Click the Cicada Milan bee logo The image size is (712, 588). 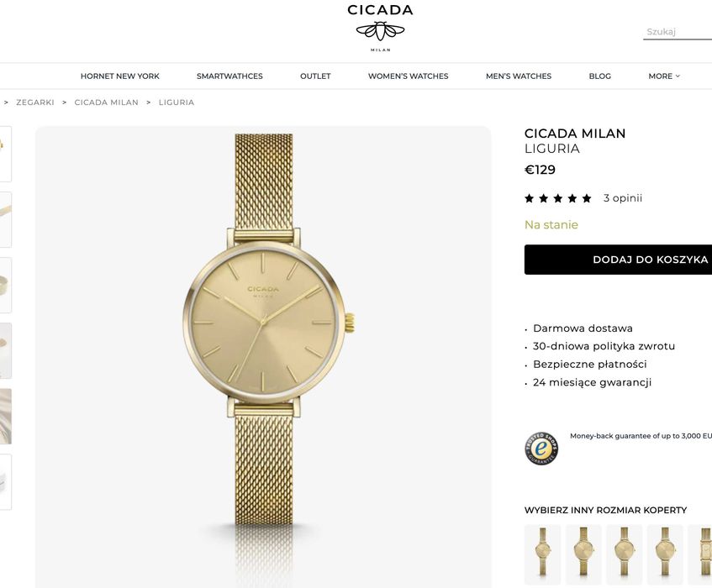coord(381,28)
